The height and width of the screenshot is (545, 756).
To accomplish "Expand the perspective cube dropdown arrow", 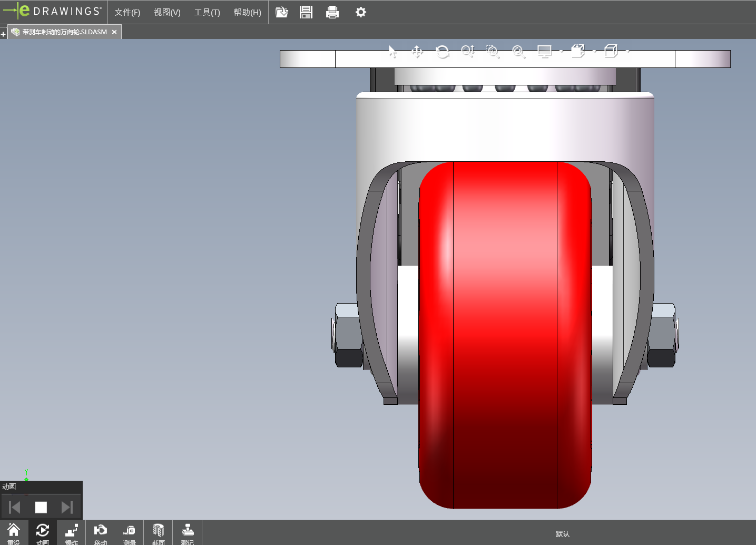I will coord(628,52).
